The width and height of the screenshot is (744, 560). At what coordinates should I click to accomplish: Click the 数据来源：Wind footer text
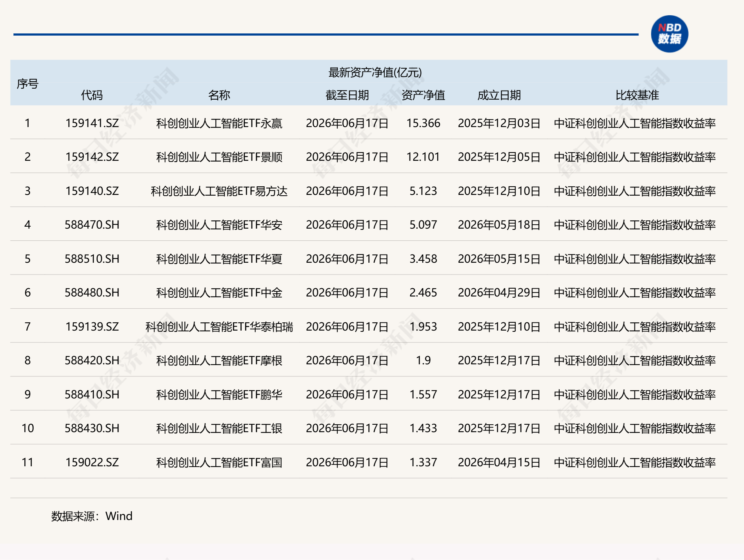tap(92, 516)
